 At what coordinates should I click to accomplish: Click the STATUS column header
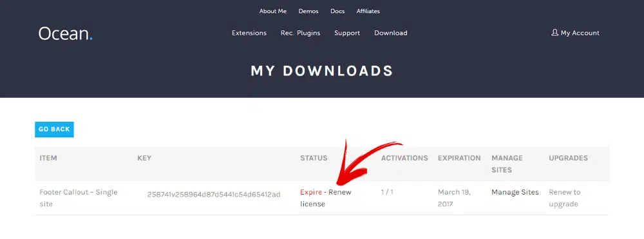click(x=314, y=158)
